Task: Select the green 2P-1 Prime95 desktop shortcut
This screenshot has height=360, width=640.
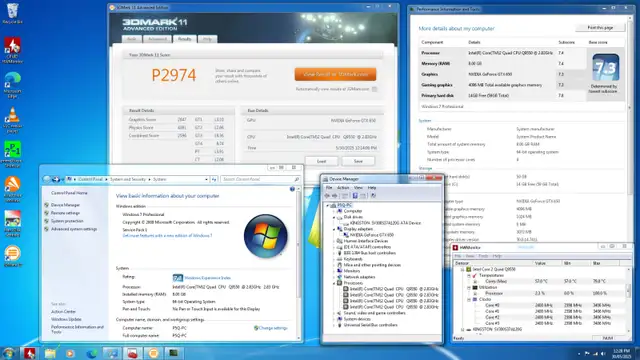Action: tap(12, 154)
